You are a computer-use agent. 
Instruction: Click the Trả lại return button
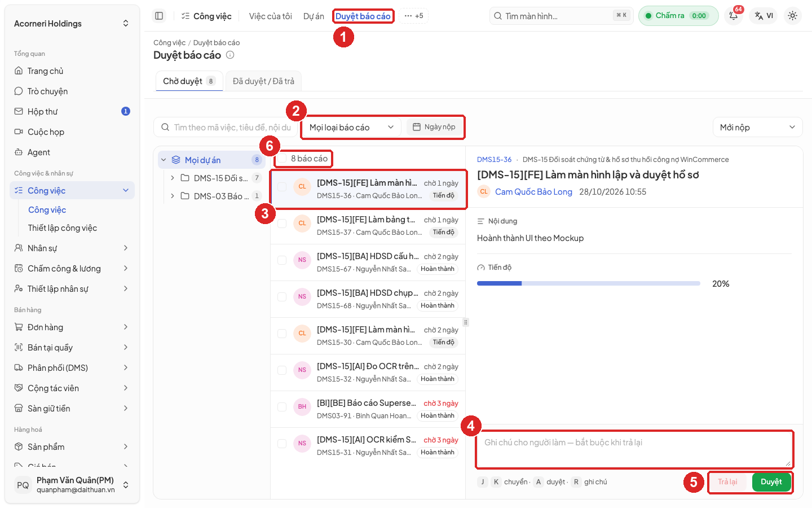click(x=727, y=482)
